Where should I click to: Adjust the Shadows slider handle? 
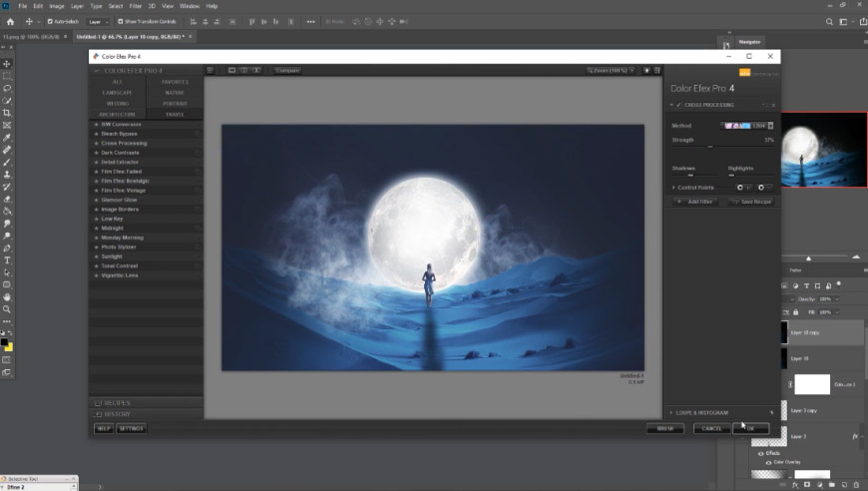click(690, 176)
